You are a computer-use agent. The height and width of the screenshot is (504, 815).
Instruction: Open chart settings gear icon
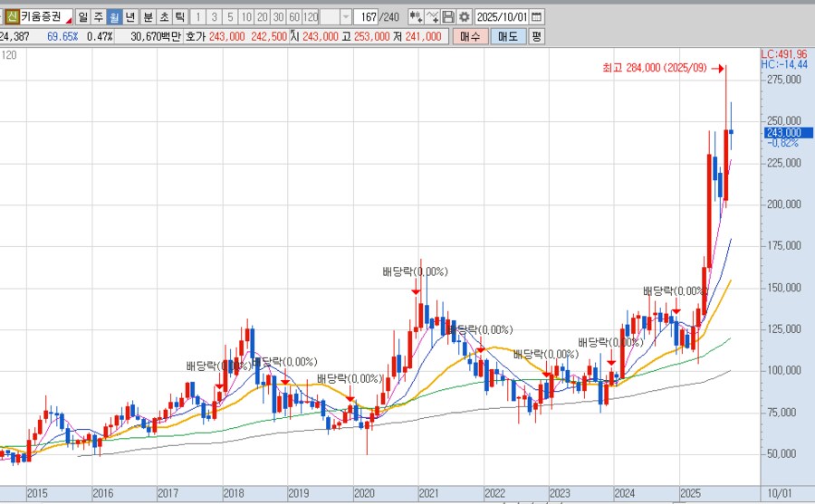[464, 17]
